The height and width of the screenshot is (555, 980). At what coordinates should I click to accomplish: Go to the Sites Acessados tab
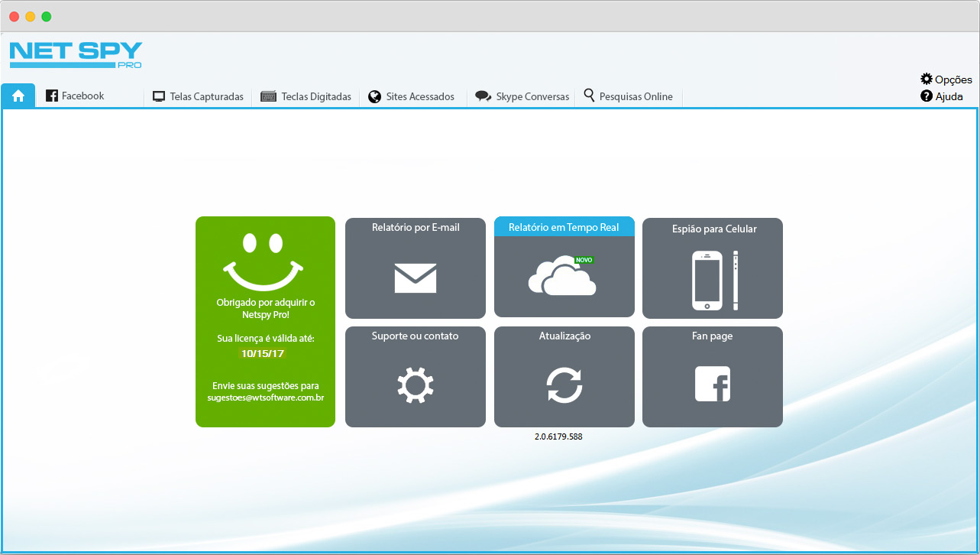412,97
